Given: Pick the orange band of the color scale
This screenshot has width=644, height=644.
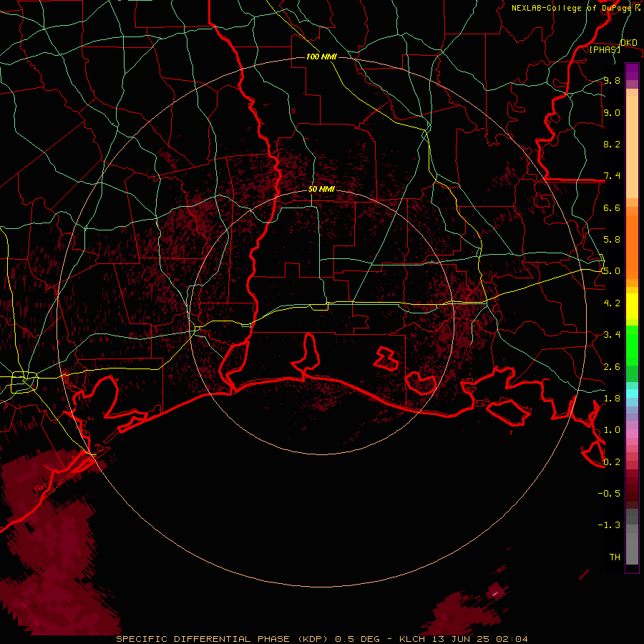Looking at the screenshot, I should (632, 247).
